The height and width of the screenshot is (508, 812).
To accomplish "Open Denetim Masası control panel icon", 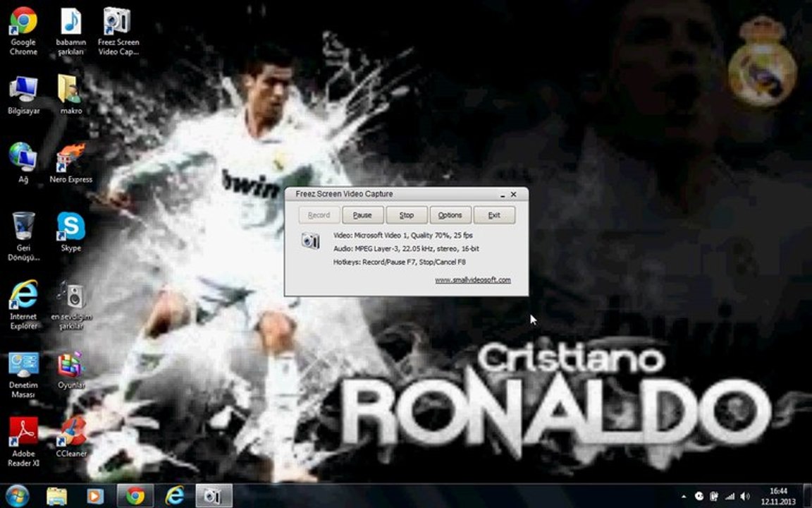I will [x=23, y=374].
